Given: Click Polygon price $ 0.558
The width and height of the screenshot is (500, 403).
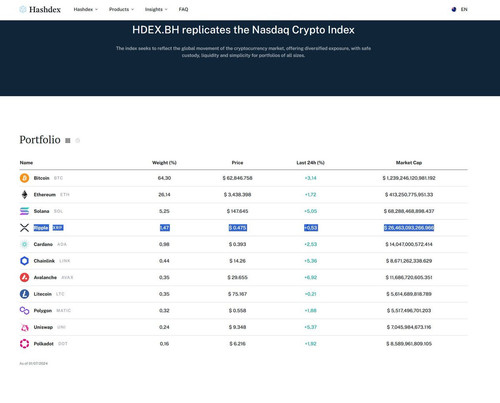Looking at the screenshot, I should pos(237,311).
